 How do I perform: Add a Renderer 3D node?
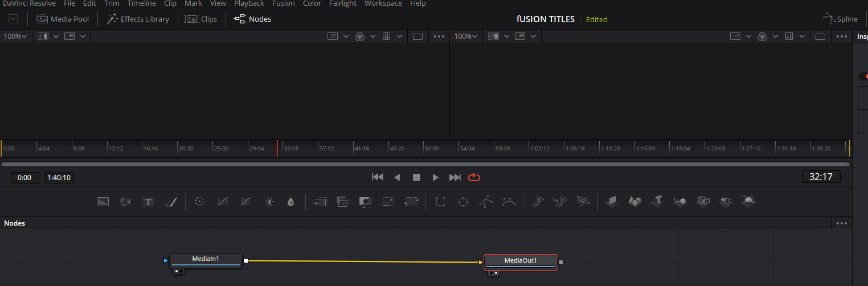tap(748, 201)
